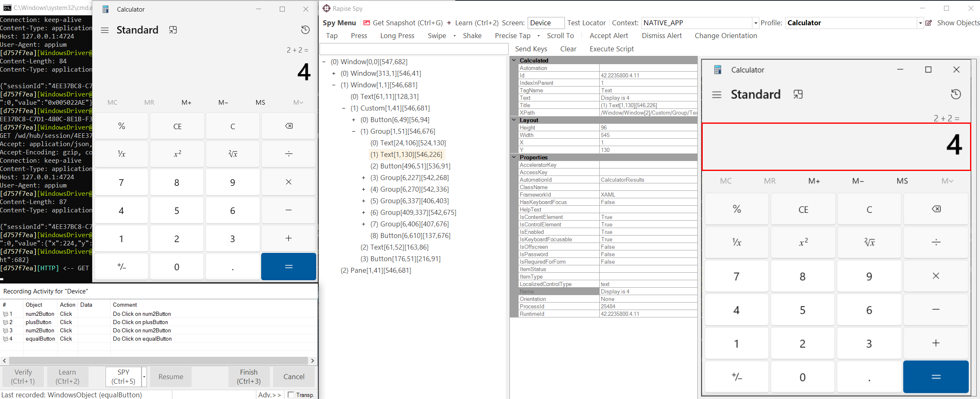The height and width of the screenshot is (399, 980).
Task: Click the Execute Script menu item
Action: (x=611, y=49)
